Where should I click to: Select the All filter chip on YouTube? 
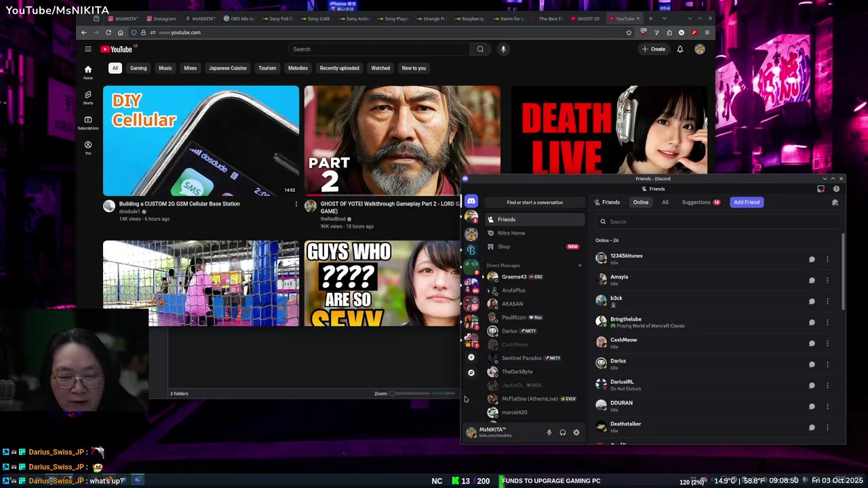coord(115,68)
